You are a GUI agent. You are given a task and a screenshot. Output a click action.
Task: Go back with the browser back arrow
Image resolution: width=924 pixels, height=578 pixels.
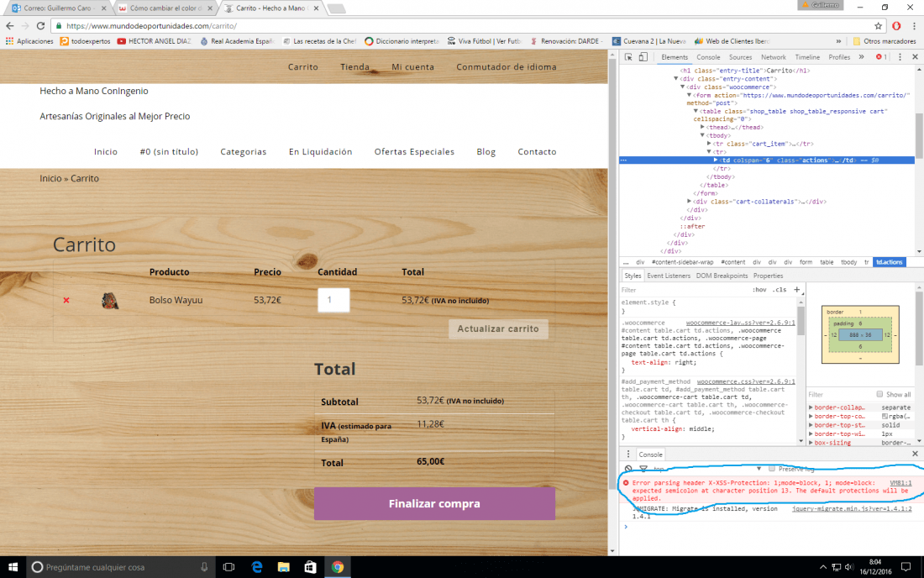[x=10, y=26]
